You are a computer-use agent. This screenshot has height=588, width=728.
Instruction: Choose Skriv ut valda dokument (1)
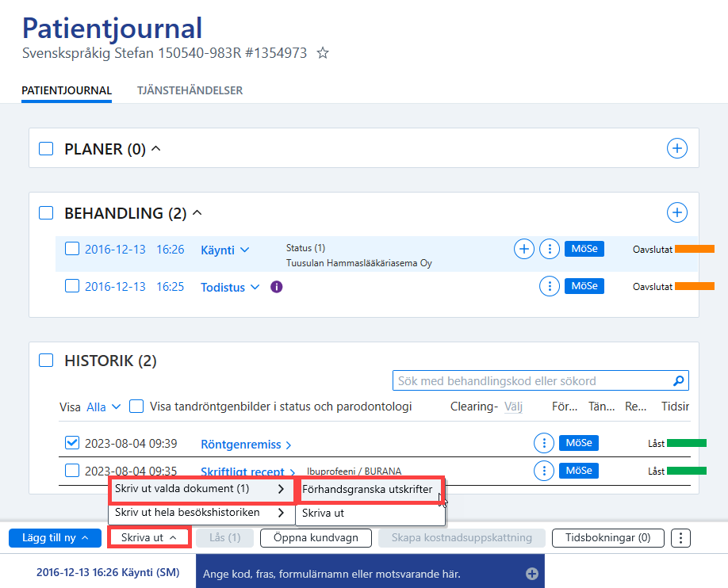(x=201, y=489)
